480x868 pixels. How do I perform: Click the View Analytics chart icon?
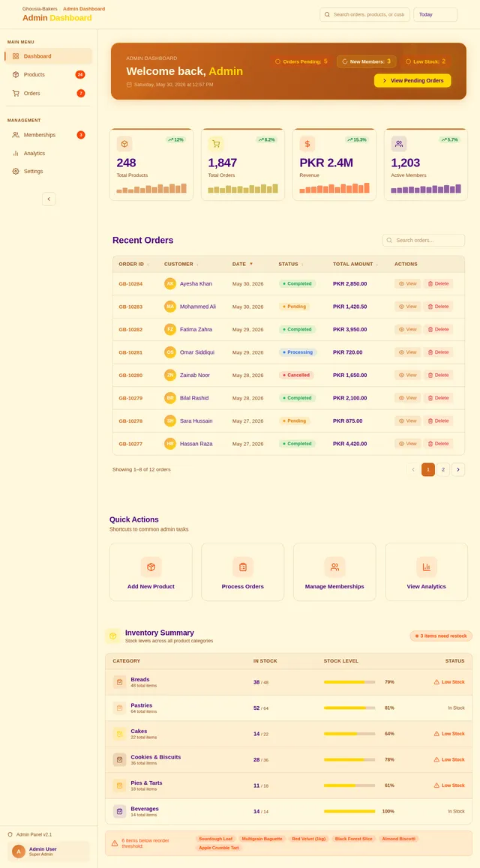426,567
